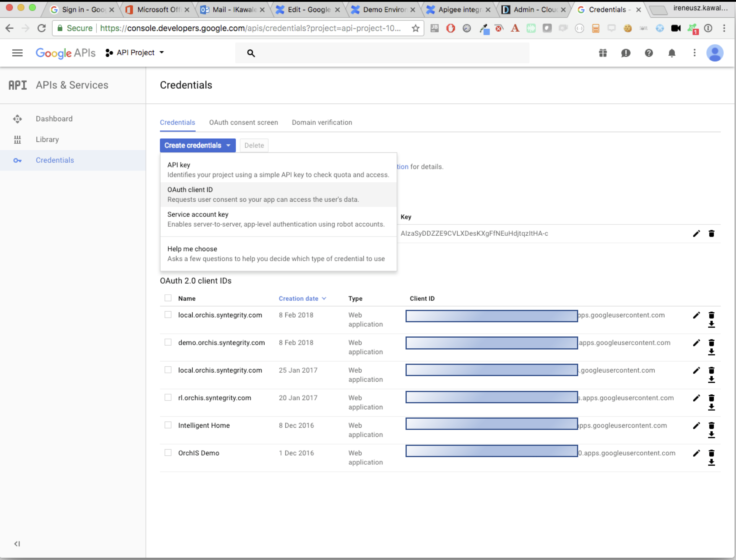Click the user account avatar
This screenshot has height=560, width=736.
tap(715, 53)
